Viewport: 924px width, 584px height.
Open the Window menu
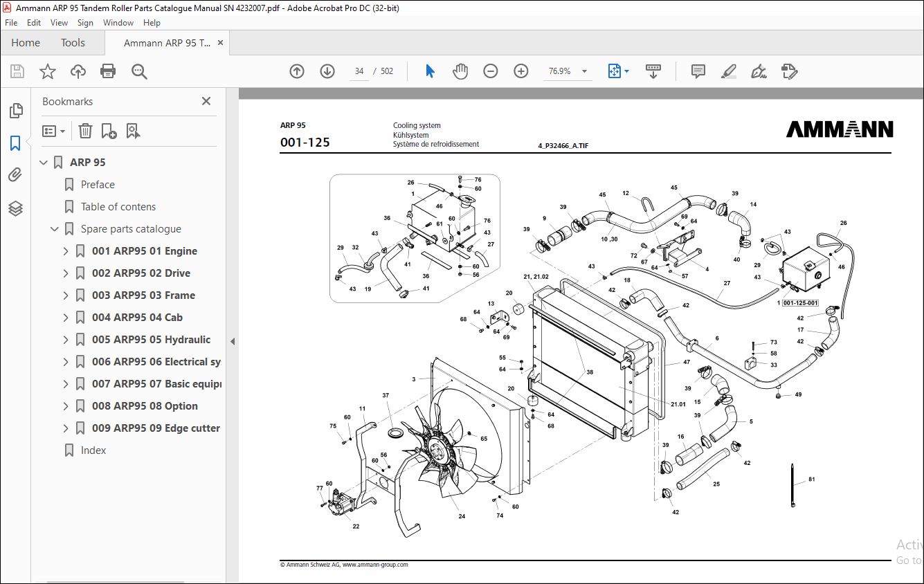(x=118, y=23)
